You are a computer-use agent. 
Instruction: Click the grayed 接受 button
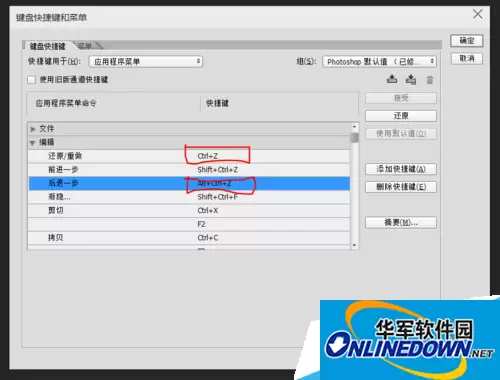point(401,98)
